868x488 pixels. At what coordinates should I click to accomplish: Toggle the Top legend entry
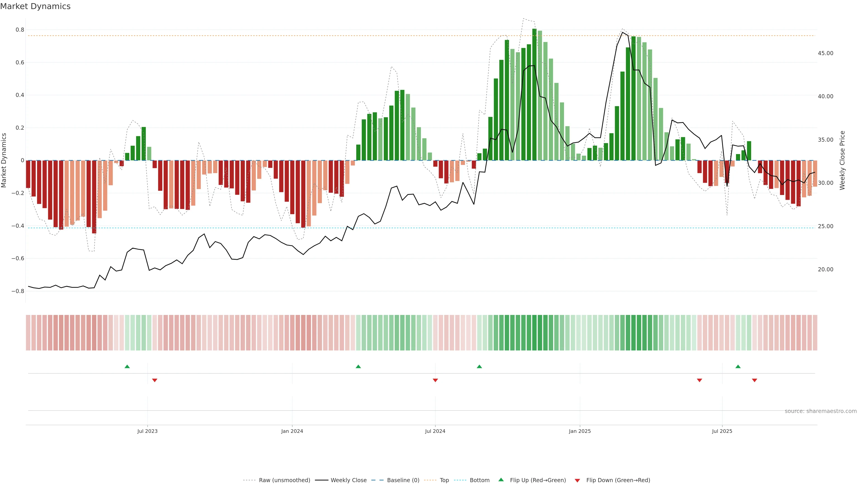444,480
